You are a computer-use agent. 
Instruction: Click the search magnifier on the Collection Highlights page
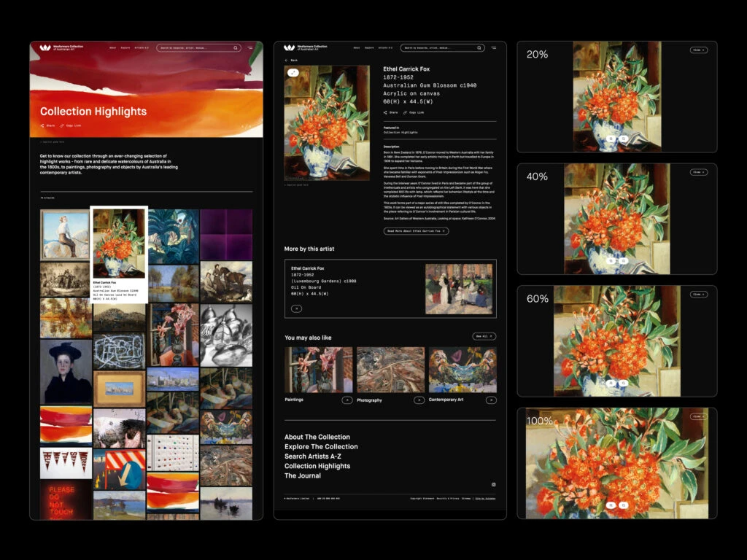(x=236, y=48)
